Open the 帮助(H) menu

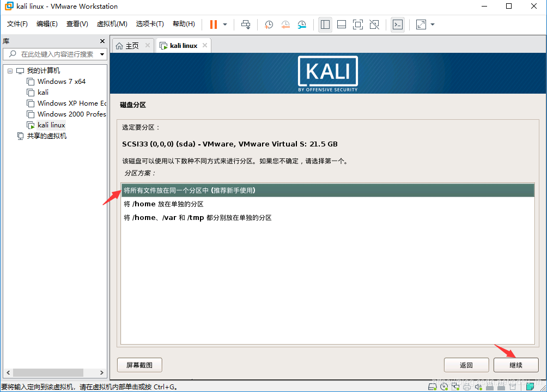point(184,24)
